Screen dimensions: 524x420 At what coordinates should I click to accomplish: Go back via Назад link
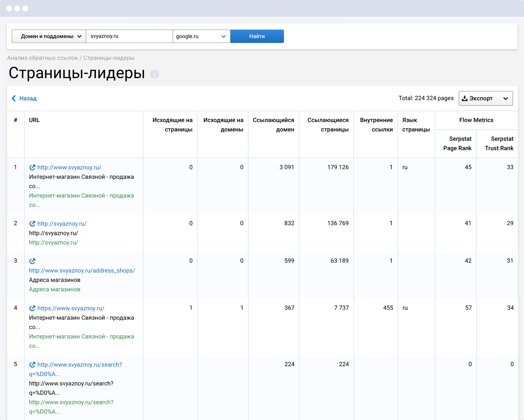28,98
